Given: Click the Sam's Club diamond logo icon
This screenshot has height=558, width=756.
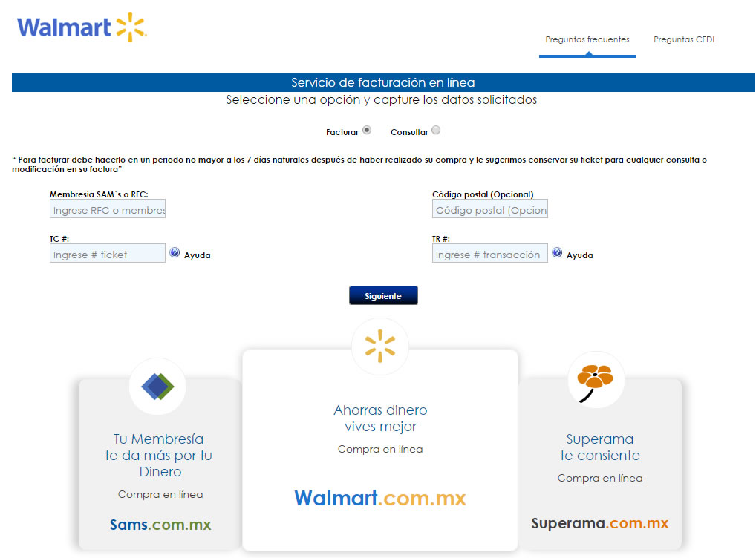Looking at the screenshot, I should coord(157,385).
